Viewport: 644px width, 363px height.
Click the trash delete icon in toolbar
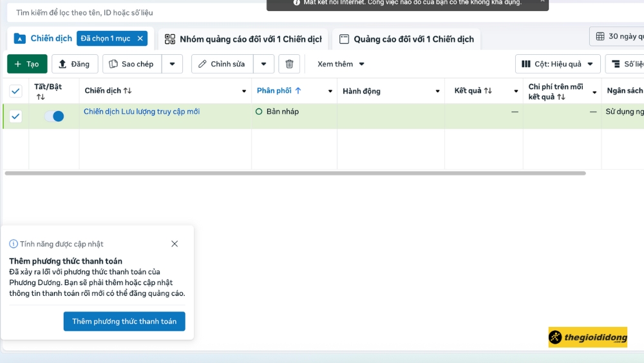(289, 64)
